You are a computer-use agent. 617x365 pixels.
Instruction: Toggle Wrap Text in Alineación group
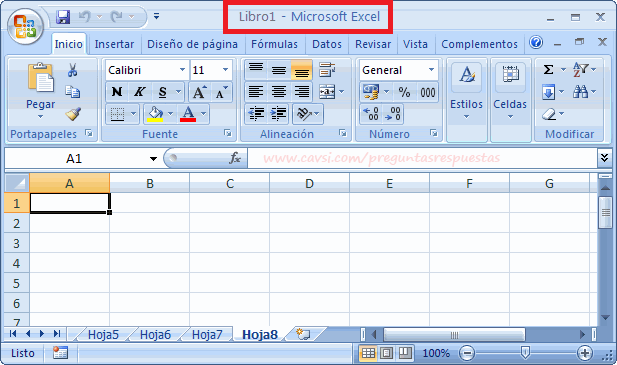point(327,70)
